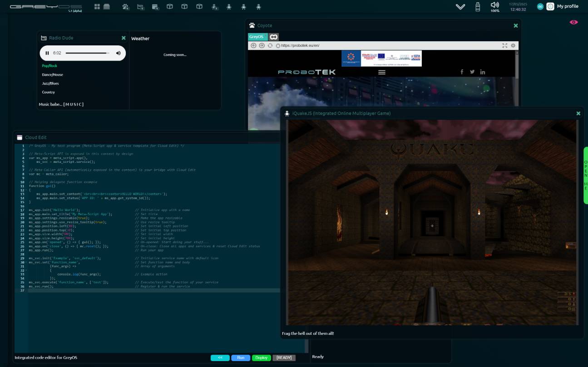Go forward in the Coyote browser
The height and width of the screenshot is (367, 588).
coord(262,45)
